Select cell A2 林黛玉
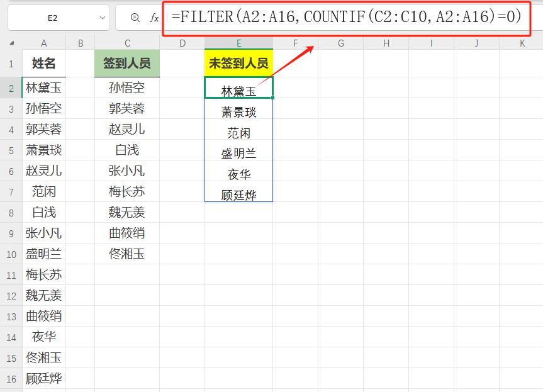The width and height of the screenshot is (543, 392). pyautogui.click(x=44, y=87)
